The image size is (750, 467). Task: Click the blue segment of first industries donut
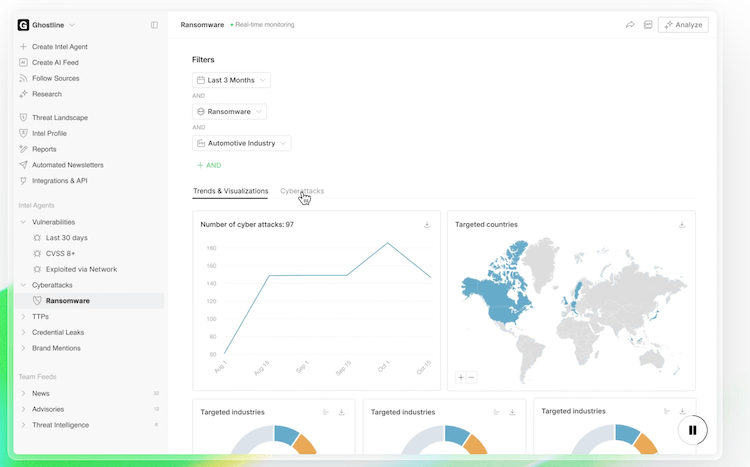coord(286,434)
